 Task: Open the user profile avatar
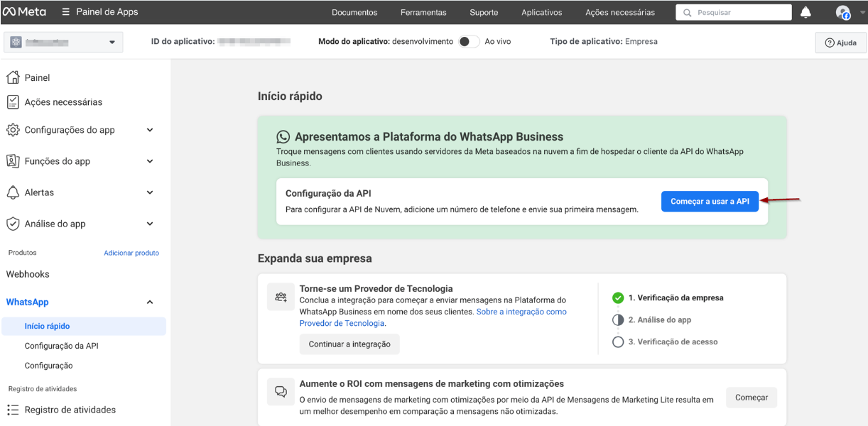tap(843, 12)
